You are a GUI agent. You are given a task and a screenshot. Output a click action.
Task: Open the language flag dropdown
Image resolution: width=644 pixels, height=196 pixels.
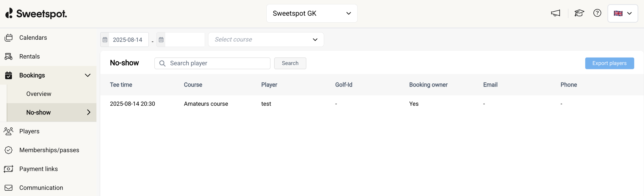pyautogui.click(x=623, y=14)
